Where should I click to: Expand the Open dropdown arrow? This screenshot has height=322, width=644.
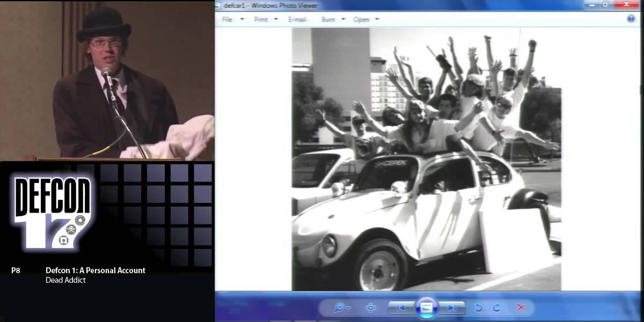coord(377,19)
